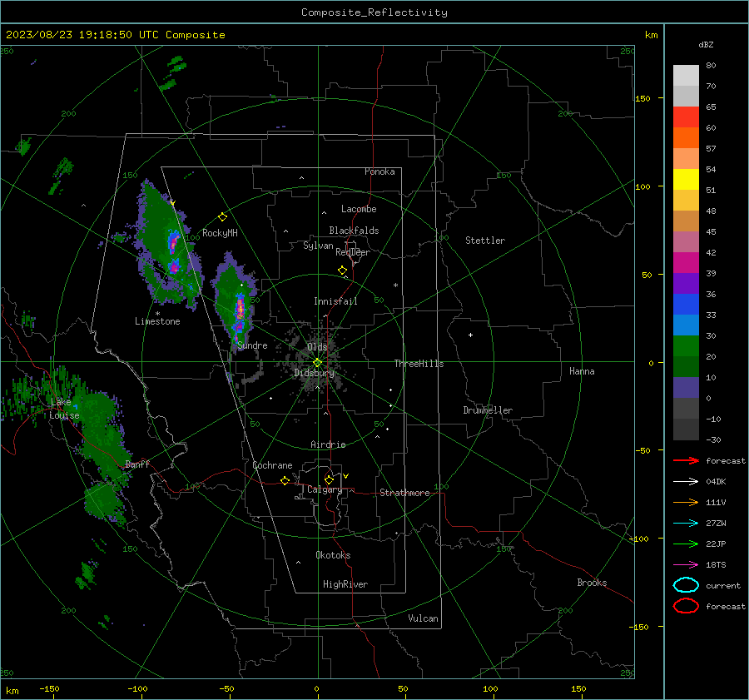Click the 'Drumheller' city label

click(488, 410)
